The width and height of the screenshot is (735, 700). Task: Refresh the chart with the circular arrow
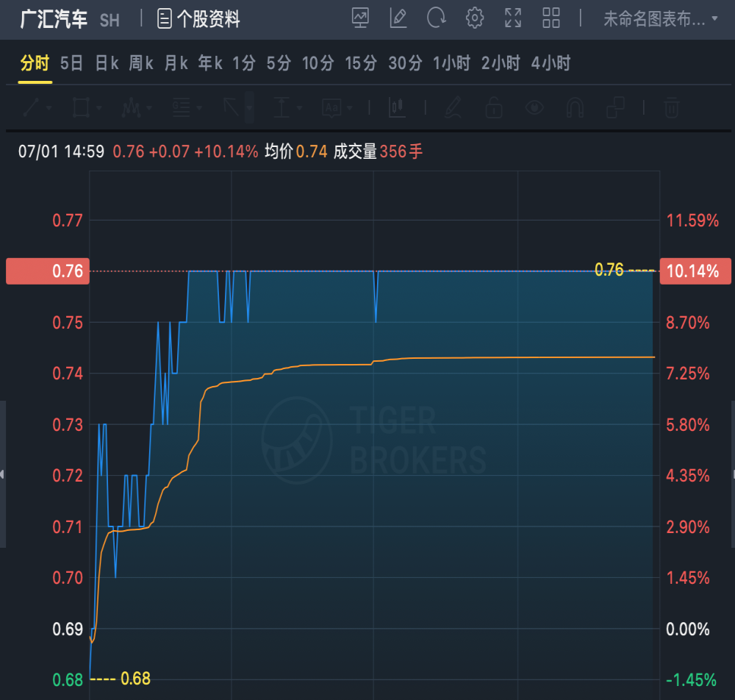click(437, 18)
